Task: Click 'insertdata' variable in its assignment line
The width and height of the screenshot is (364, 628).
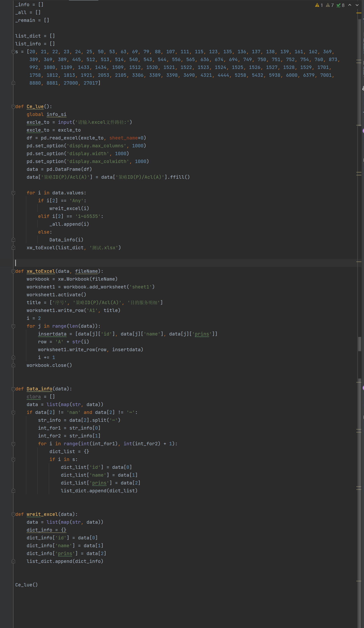Action: coord(52,334)
